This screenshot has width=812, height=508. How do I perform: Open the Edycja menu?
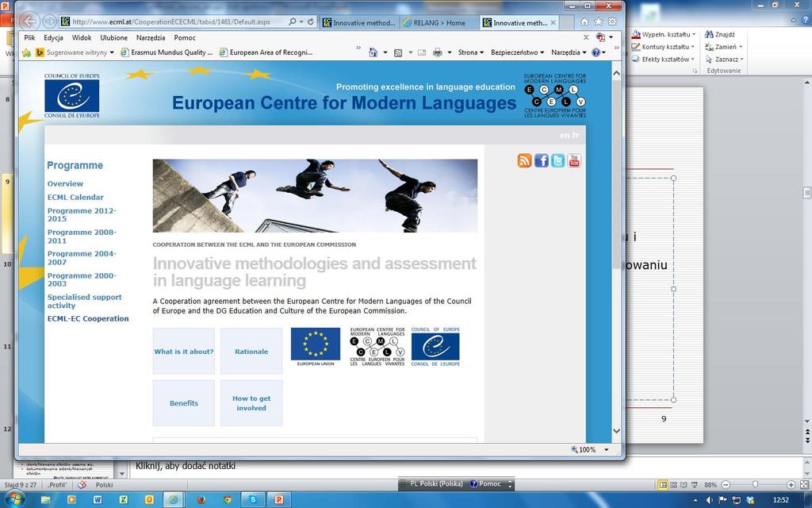pos(53,37)
